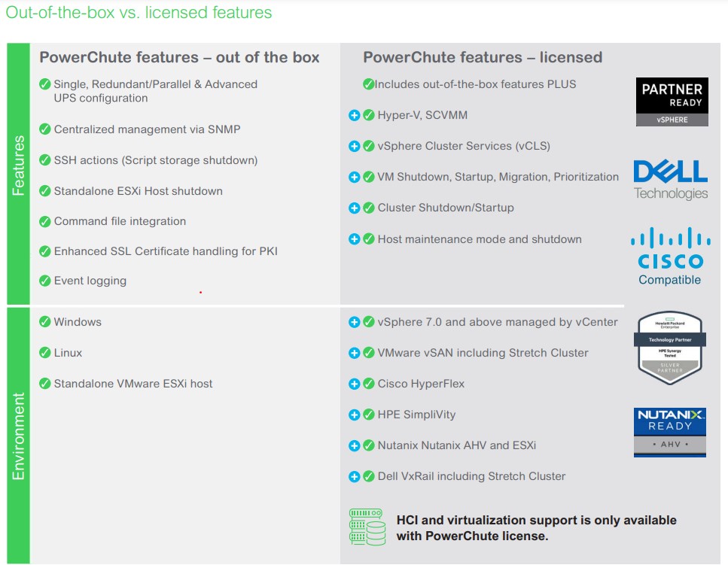Click the Hewlett Packard Enterprise Technology Partner badge
Screen dimensions: 728x565
pyautogui.click(x=670, y=348)
